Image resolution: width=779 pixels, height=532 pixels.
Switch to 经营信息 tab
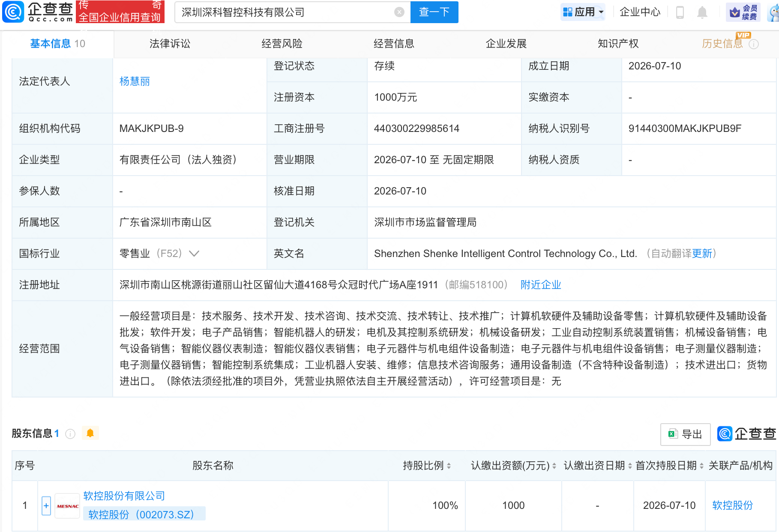point(394,44)
